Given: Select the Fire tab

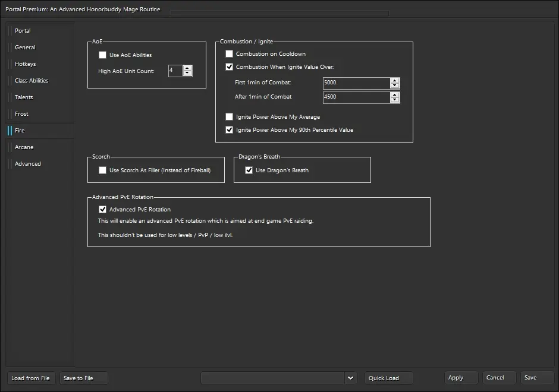Looking at the screenshot, I should tap(40, 131).
